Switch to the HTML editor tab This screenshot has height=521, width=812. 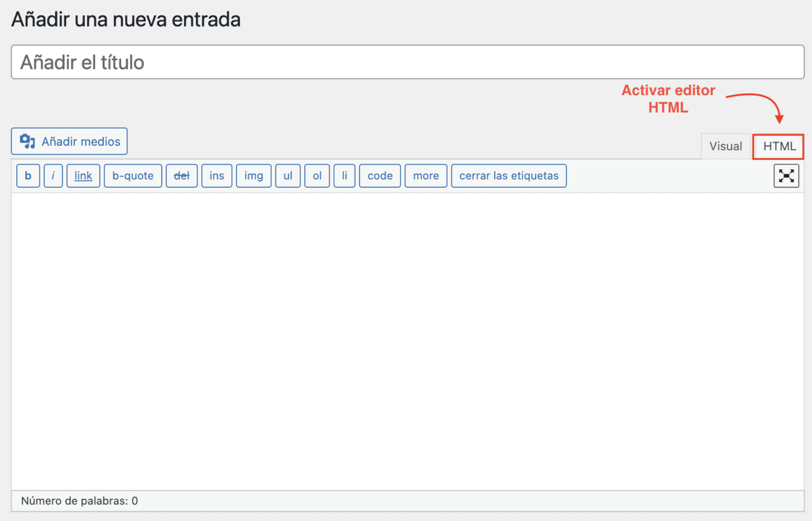point(778,146)
